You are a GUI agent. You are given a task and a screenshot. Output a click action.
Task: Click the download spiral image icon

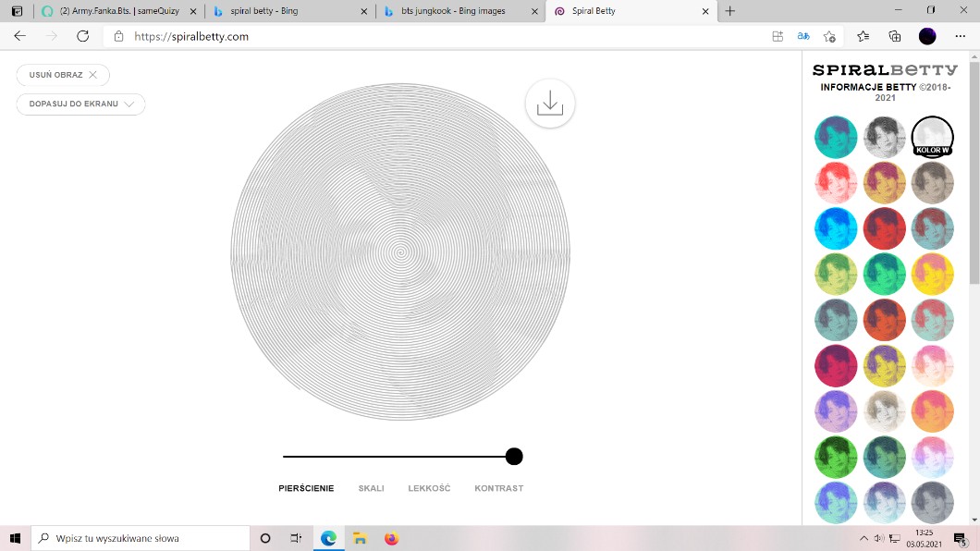click(550, 104)
